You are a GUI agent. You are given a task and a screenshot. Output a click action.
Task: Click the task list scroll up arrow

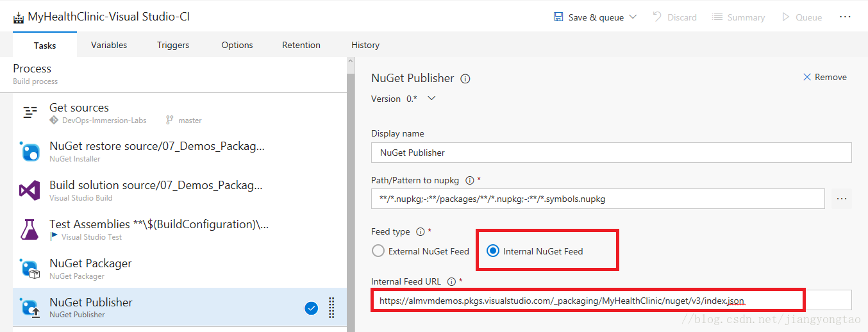[x=351, y=62]
